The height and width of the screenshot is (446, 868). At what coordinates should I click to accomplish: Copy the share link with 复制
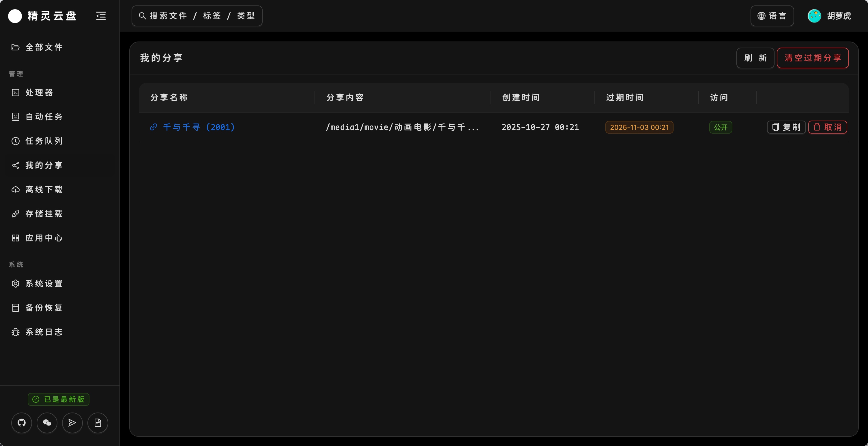coord(786,127)
